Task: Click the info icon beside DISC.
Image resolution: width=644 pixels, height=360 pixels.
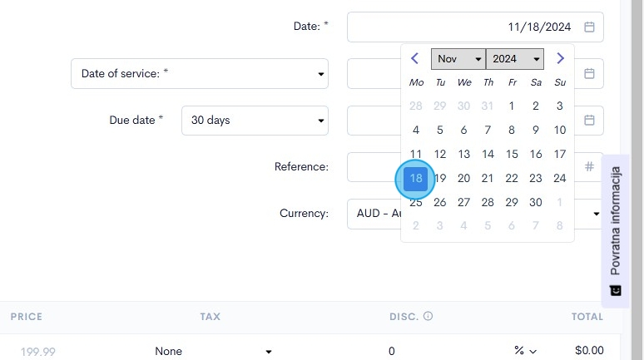Action: (428, 316)
